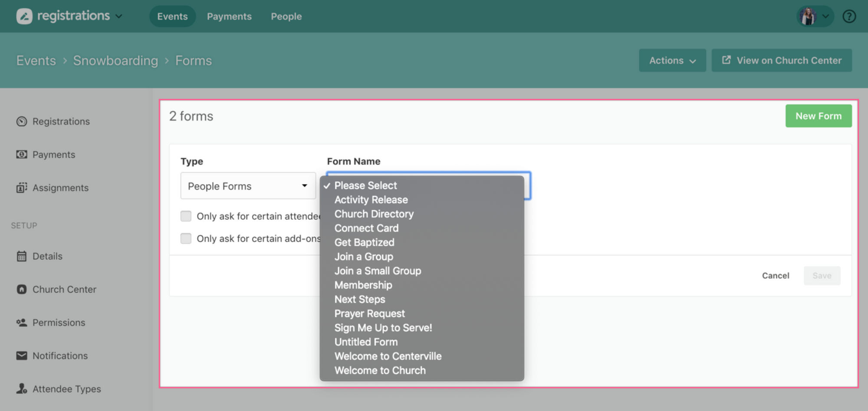
Task: Open Permissions via its people icon
Action: [x=21, y=323]
